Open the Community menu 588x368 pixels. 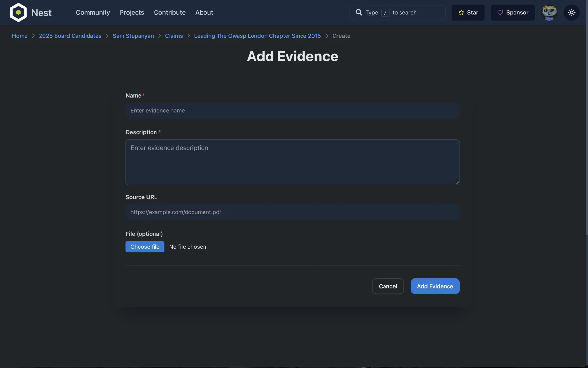(x=93, y=12)
